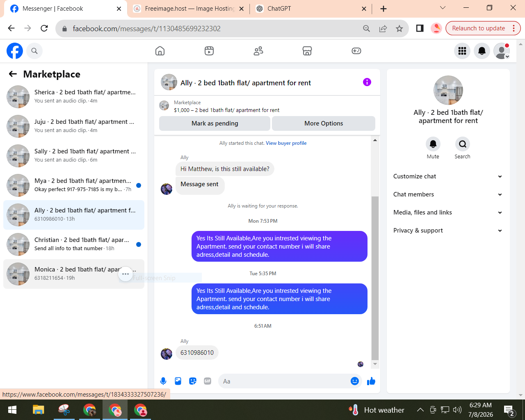Click the More Options button
The width and height of the screenshot is (525, 420).
[x=324, y=123]
